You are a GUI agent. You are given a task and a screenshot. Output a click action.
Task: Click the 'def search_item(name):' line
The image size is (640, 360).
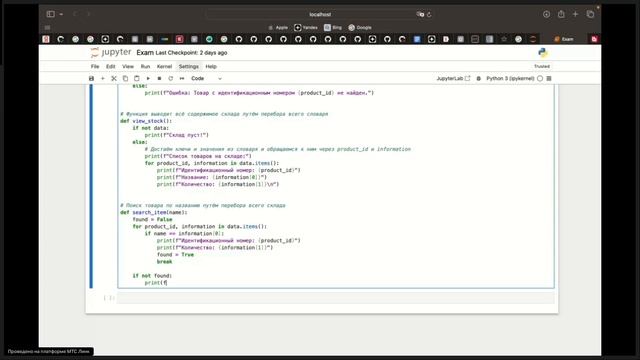pyautogui.click(x=154, y=213)
